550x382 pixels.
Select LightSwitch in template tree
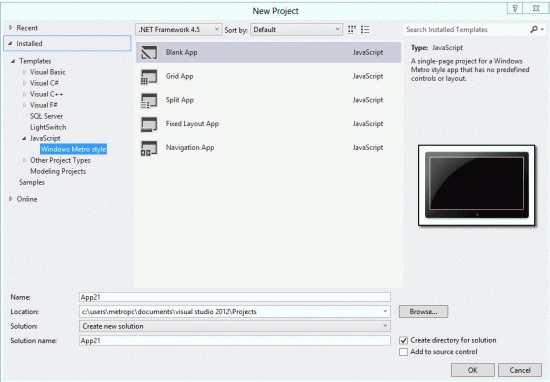point(48,127)
